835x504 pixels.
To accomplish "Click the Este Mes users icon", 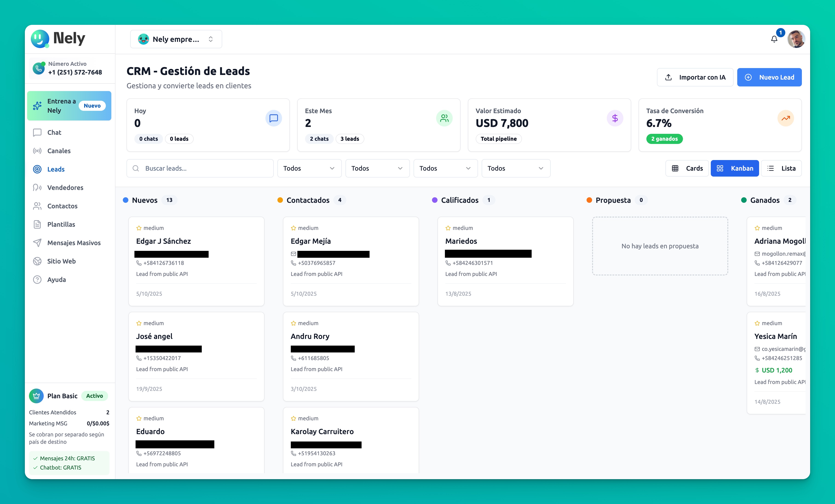I will click(444, 118).
